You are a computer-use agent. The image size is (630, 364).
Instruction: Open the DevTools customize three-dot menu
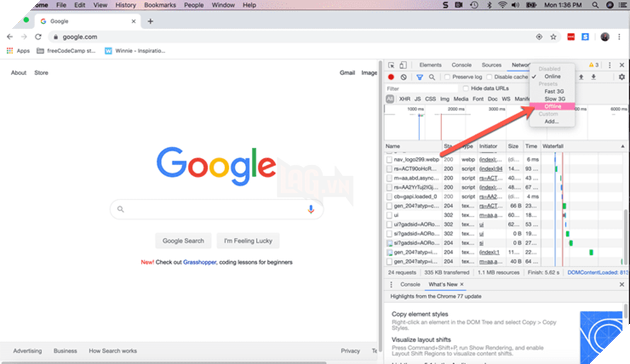610,65
